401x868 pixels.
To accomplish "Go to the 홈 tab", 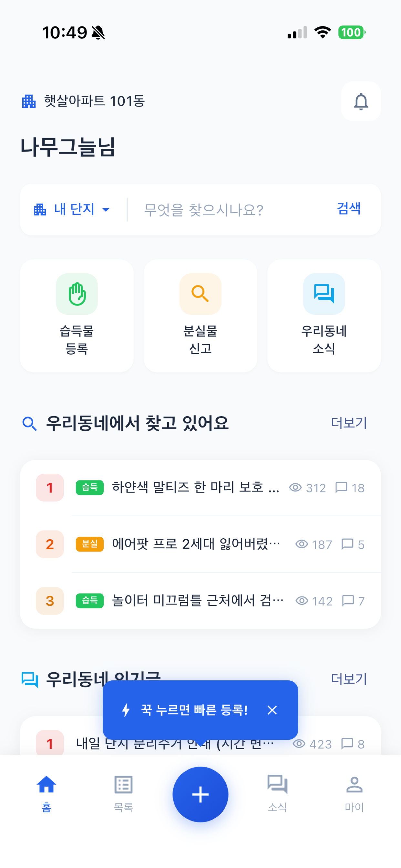I will click(x=46, y=793).
